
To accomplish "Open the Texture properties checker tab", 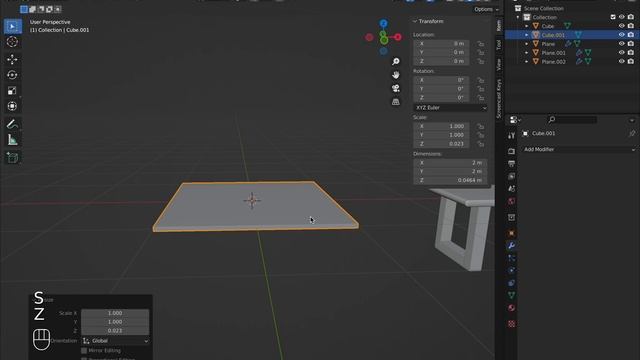I will coord(511,324).
